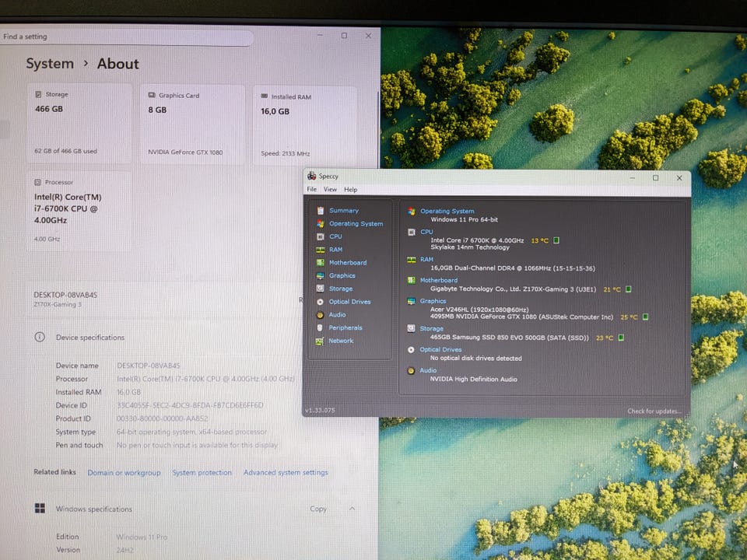Click the 'Windows 11 Pro 64-bit' text
The image size is (747, 560).
[464, 219]
